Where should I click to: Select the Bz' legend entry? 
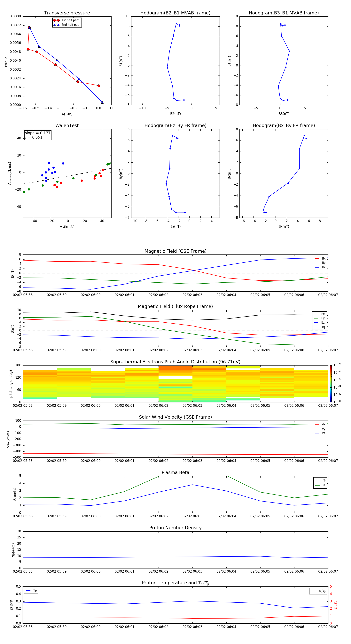(x=320, y=323)
